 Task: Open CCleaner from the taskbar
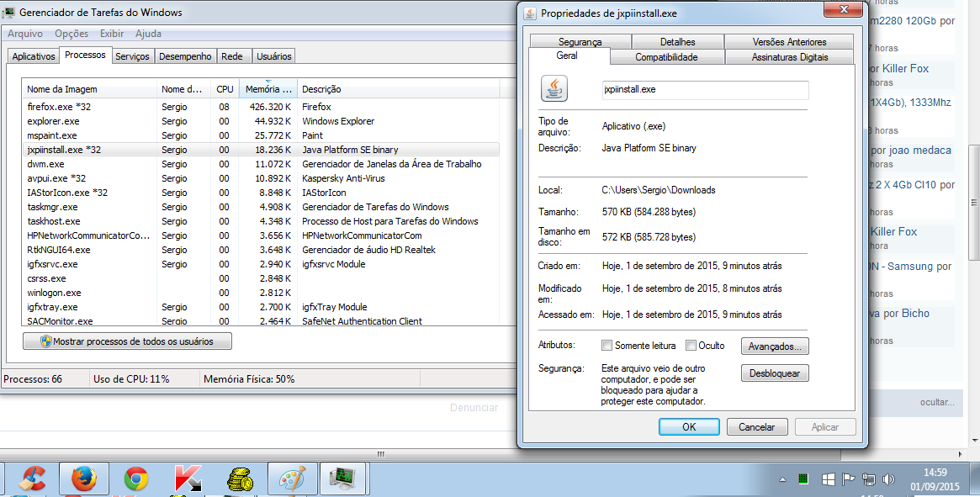coord(32,479)
